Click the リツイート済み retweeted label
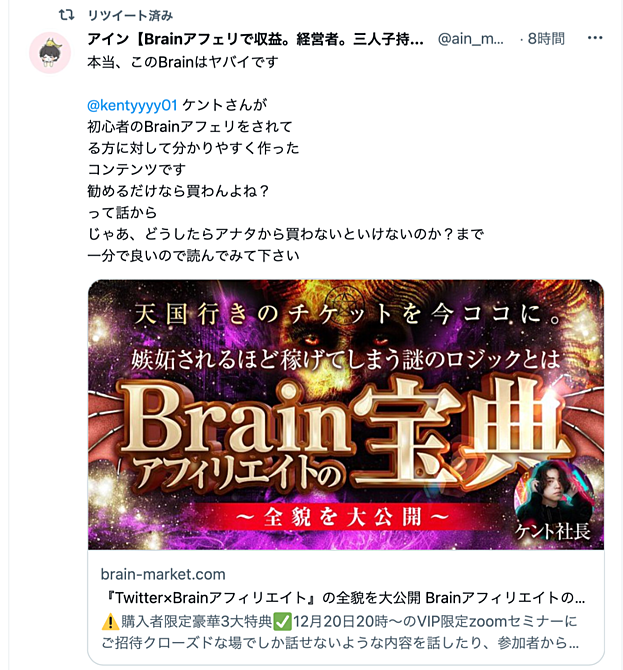The width and height of the screenshot is (623, 670). point(130,16)
